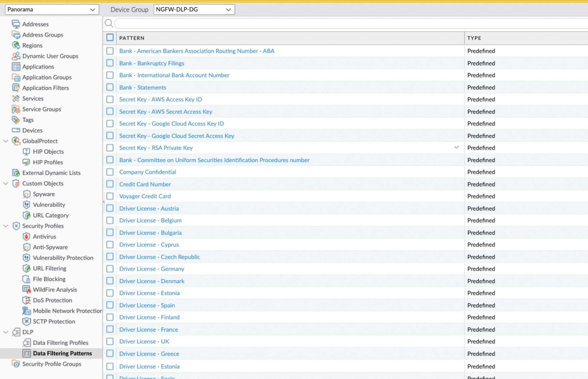
Task: Open the Security Profile Groups icon
Action: [16, 364]
